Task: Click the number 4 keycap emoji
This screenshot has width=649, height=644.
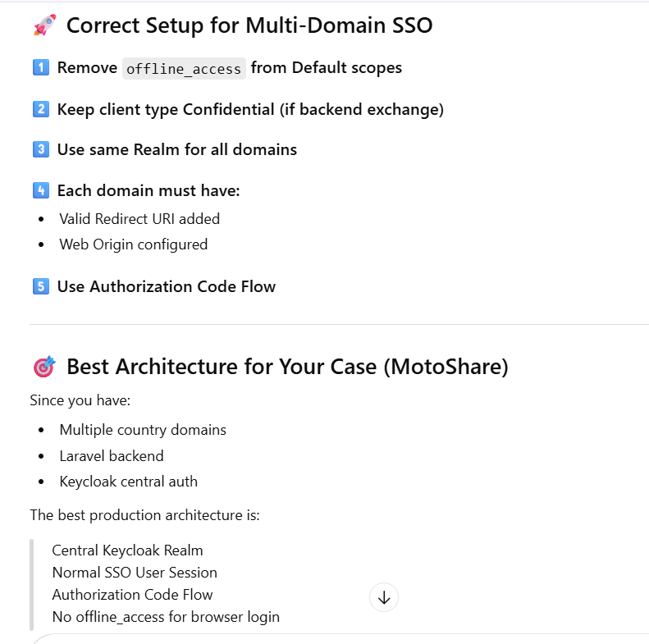Action: (x=40, y=190)
